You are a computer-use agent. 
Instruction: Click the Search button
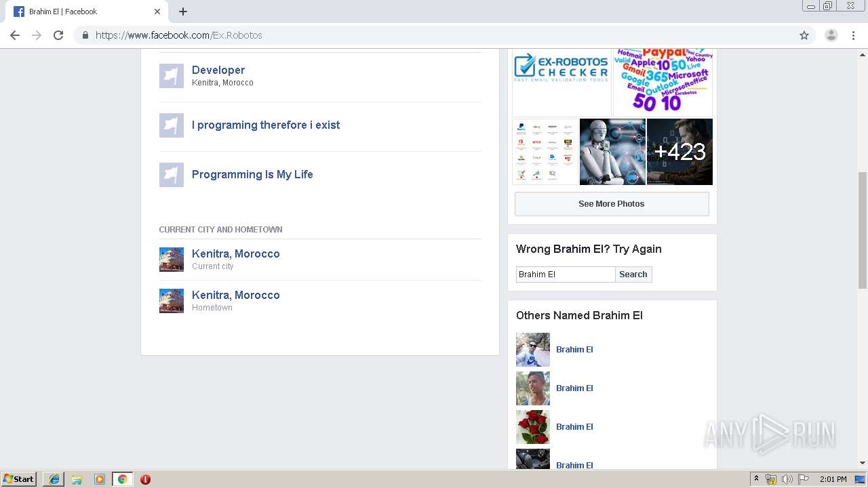pos(633,274)
